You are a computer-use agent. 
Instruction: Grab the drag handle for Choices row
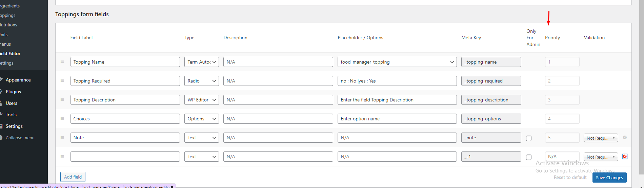(x=62, y=119)
